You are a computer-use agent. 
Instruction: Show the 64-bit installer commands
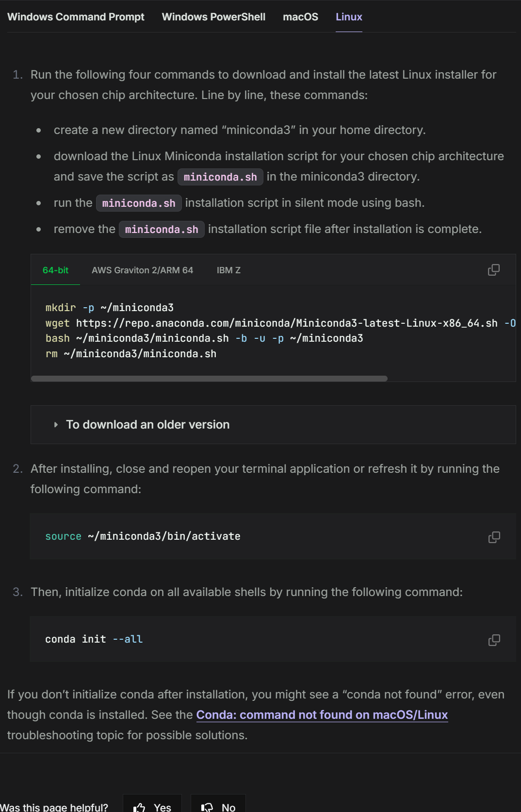[x=55, y=270]
